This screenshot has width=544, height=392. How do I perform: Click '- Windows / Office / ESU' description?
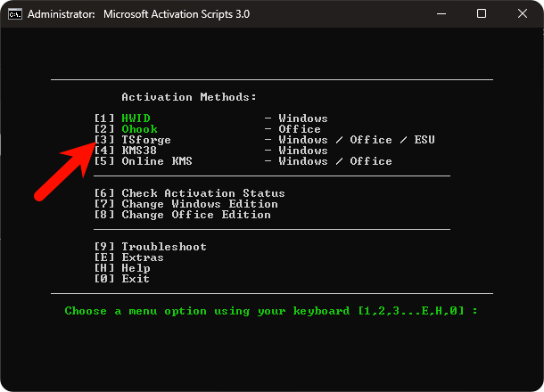point(350,140)
